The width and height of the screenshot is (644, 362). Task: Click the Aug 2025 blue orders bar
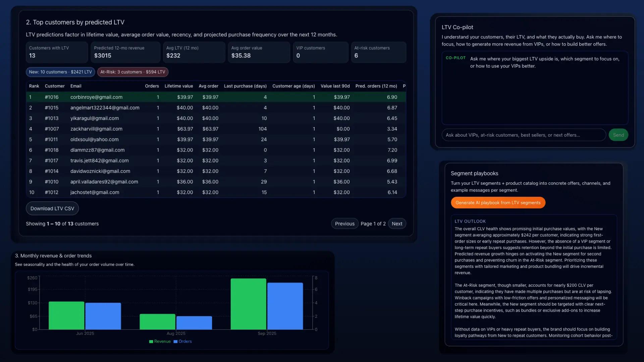pos(194,323)
